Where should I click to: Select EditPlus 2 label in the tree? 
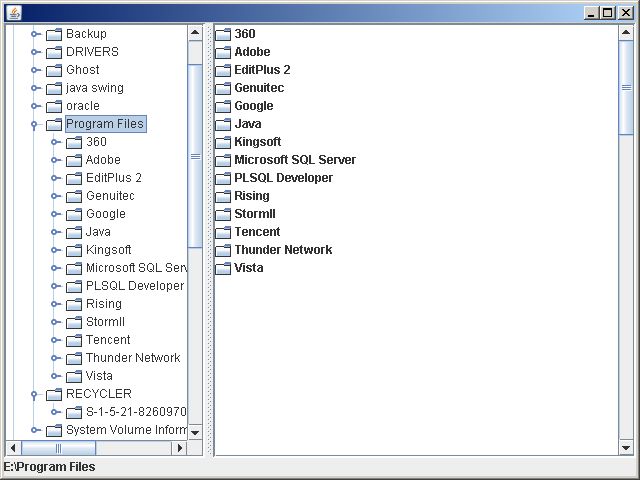(x=114, y=178)
